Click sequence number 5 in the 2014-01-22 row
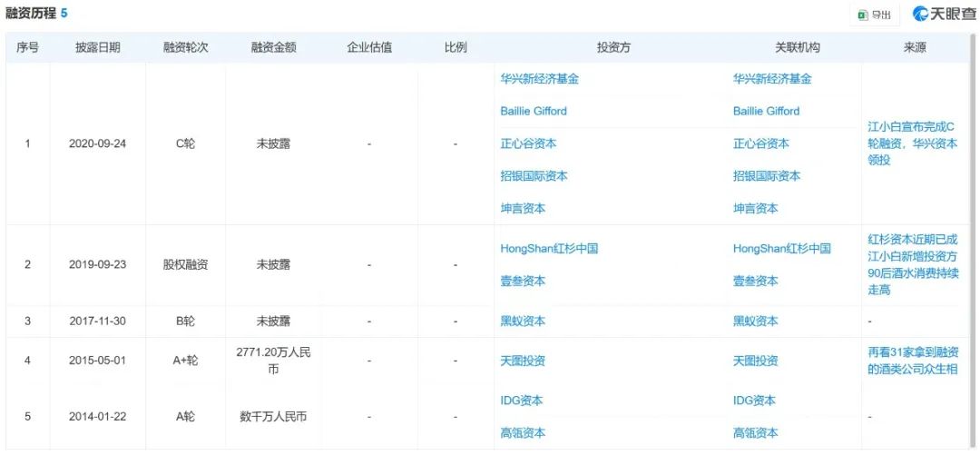Image resolution: width=980 pixels, height=455 pixels. 27,416
